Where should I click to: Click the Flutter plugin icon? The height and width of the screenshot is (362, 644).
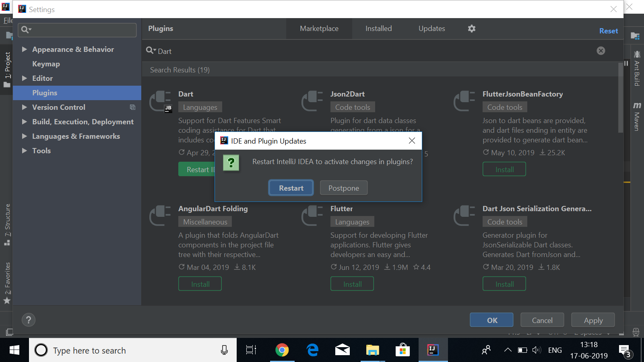click(312, 216)
